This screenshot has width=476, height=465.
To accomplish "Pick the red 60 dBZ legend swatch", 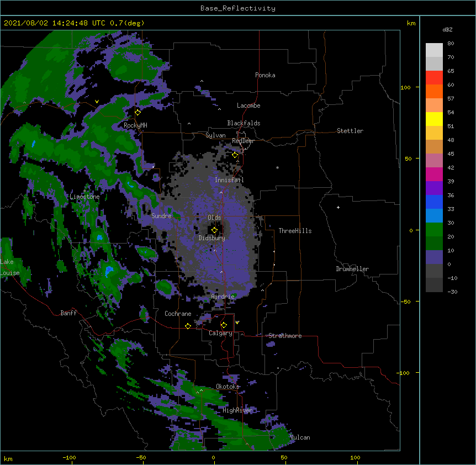I will coord(434,77).
